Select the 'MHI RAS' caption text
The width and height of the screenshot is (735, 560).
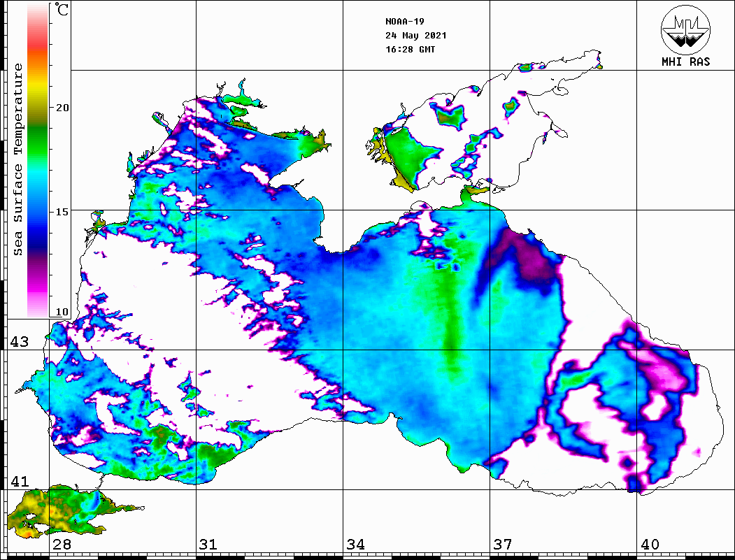[686, 62]
